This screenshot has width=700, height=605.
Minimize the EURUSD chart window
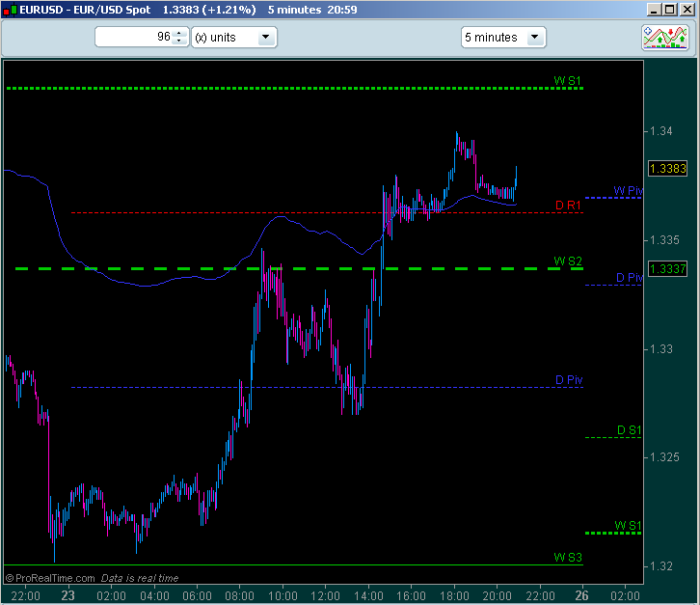[654, 10]
